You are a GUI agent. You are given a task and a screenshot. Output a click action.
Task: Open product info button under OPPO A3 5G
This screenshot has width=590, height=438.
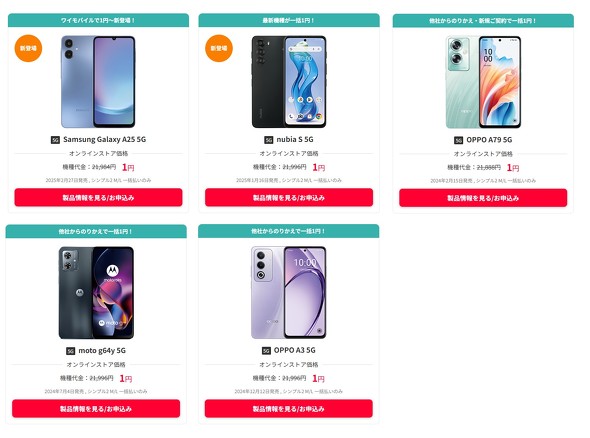tap(289, 409)
